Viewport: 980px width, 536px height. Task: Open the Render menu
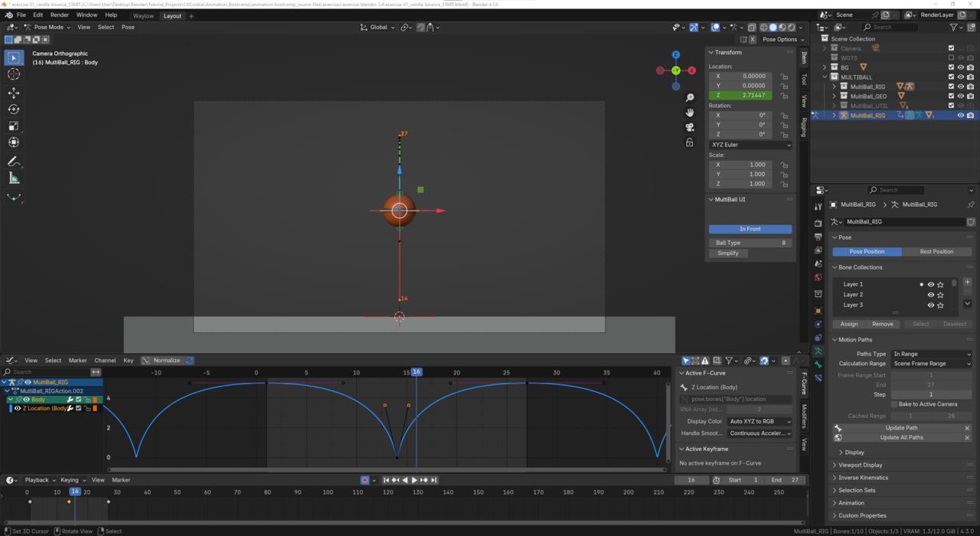pyautogui.click(x=59, y=15)
